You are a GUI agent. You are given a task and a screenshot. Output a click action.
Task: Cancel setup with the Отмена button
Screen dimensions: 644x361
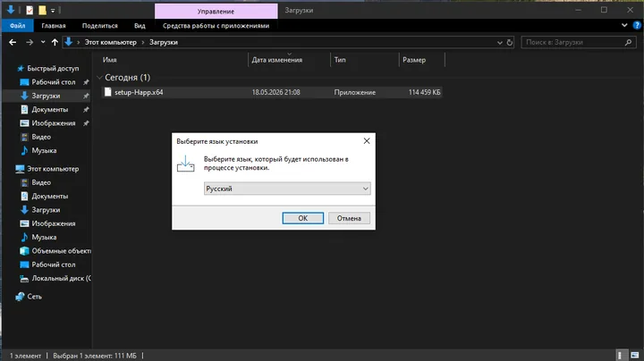[349, 218]
